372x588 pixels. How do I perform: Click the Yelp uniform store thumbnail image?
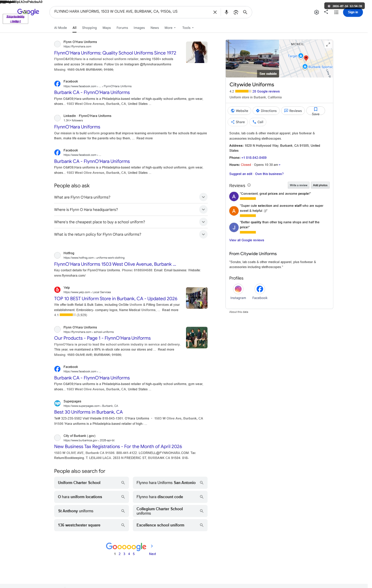point(197,298)
